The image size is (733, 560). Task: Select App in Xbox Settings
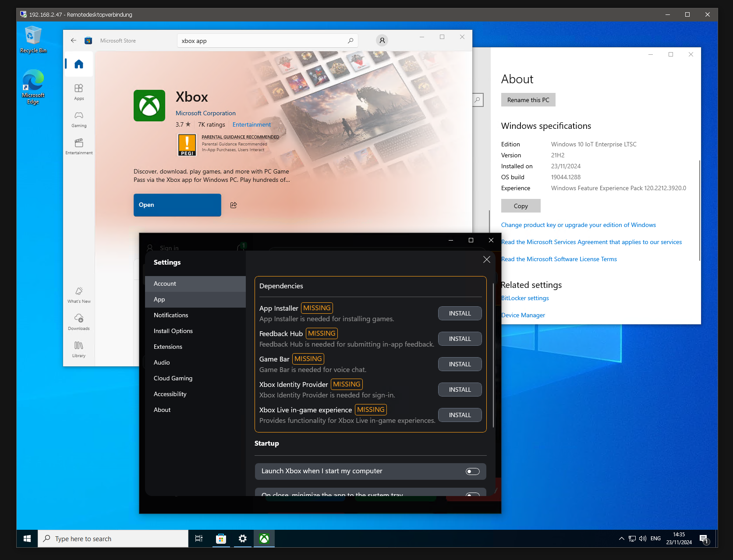click(x=195, y=300)
